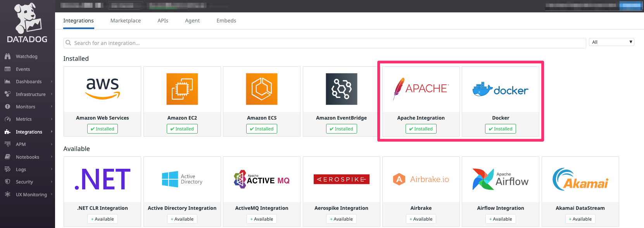Open the Amazon Web Services logo tile

pos(102,89)
